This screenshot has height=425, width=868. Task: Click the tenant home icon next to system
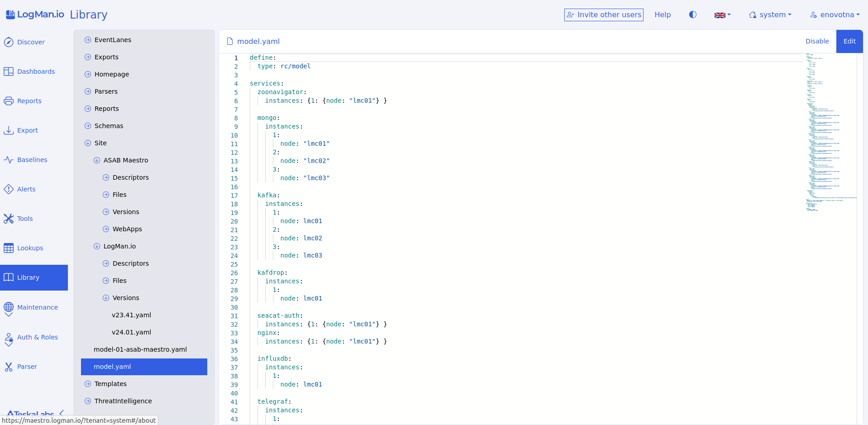(x=753, y=15)
